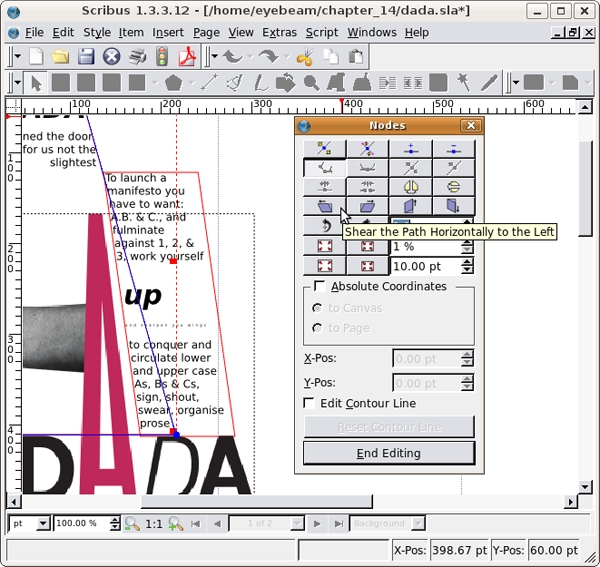Create a new document
Viewport: 600px width, 567px height.
pos(36,57)
